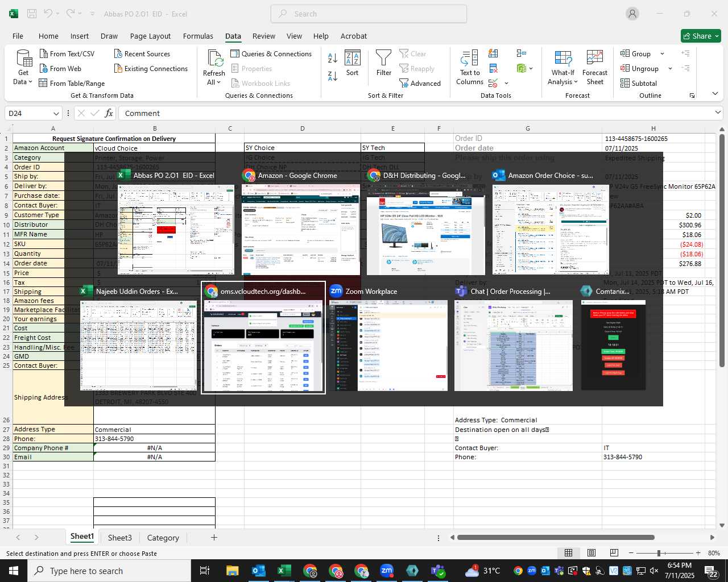Image resolution: width=728 pixels, height=582 pixels.
Task: Launch Text to Columns wizard
Action: [x=470, y=67]
